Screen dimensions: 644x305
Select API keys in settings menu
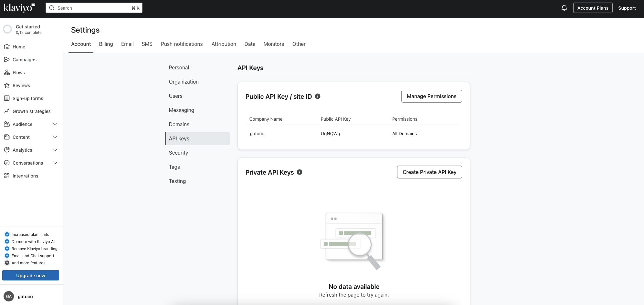197,138
